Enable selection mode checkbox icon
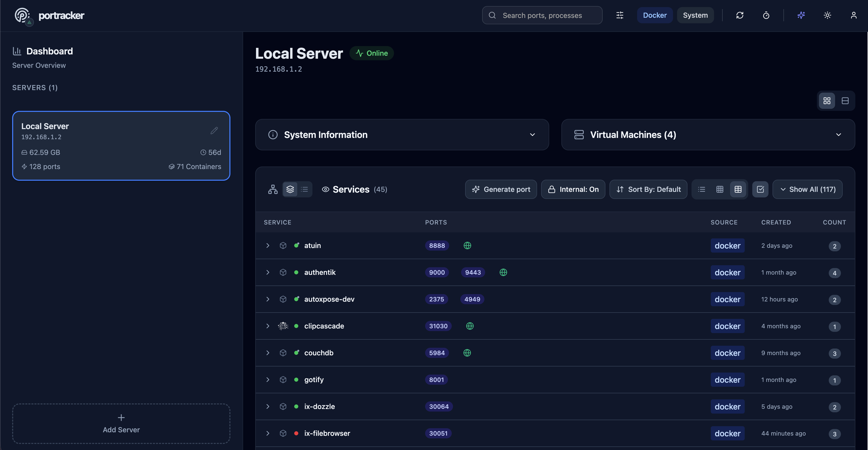 tap(760, 189)
